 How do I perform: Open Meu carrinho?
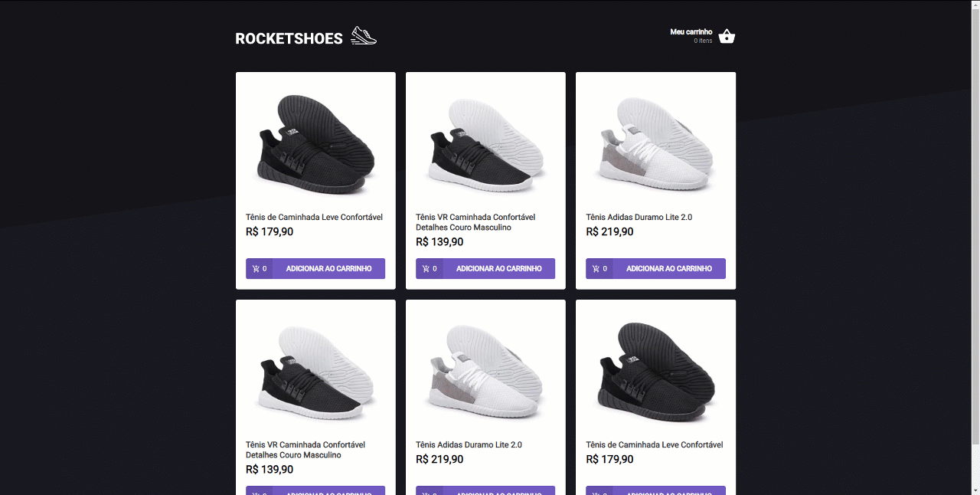(x=690, y=32)
